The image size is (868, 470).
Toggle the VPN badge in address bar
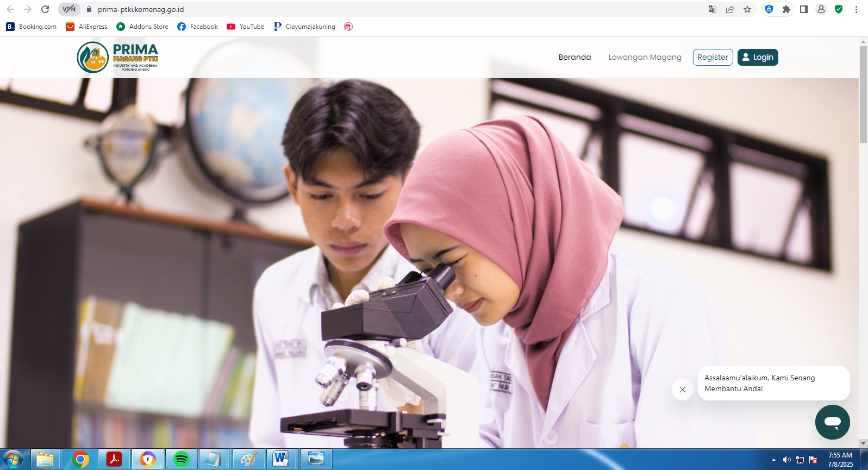pos(69,9)
